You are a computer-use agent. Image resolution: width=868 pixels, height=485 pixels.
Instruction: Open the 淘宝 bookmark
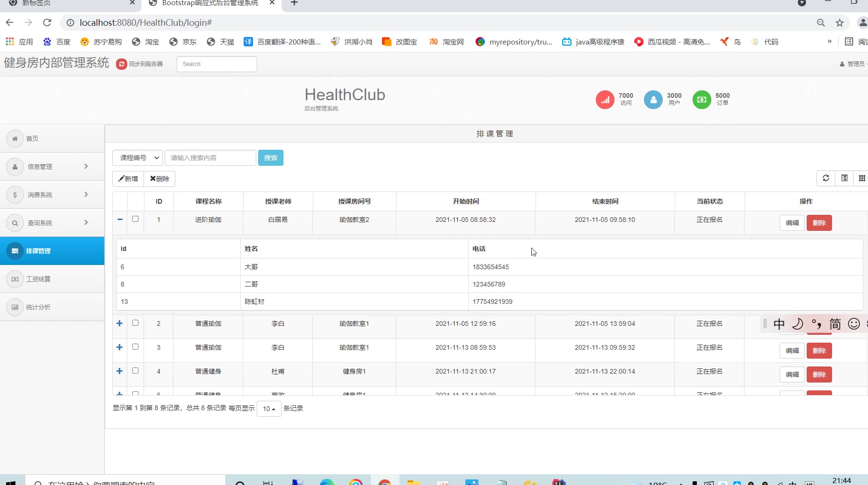[145, 42]
